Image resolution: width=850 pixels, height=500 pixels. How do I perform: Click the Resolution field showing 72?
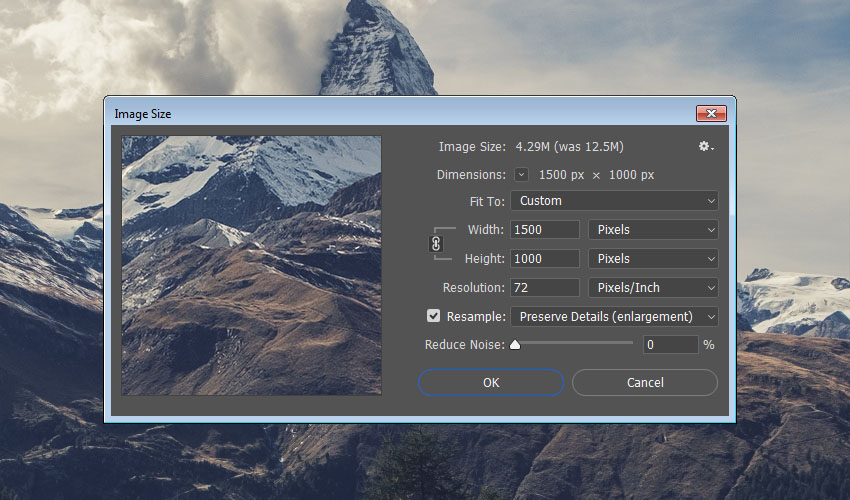click(x=545, y=288)
